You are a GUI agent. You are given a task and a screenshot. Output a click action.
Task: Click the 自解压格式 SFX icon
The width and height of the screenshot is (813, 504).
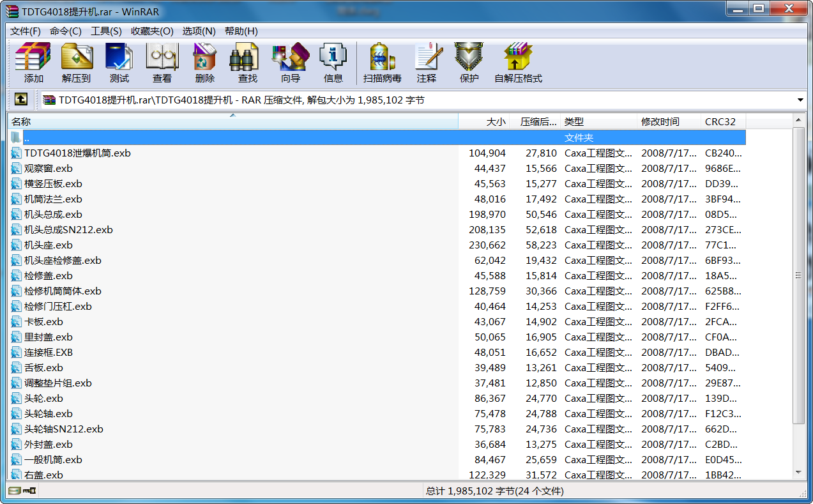pyautogui.click(x=518, y=63)
